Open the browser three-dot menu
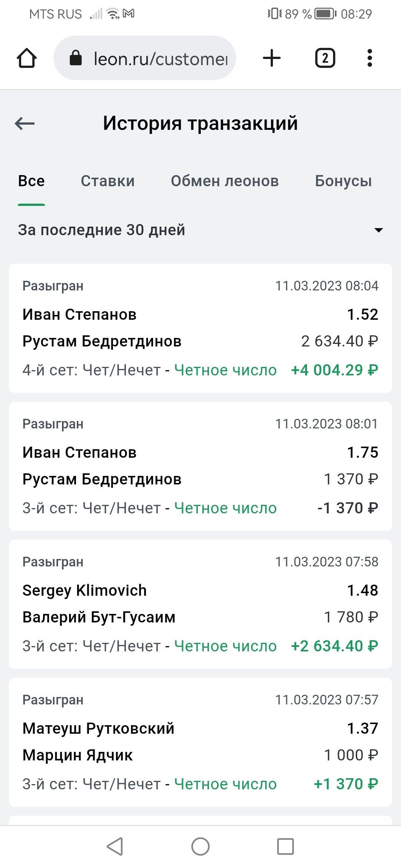 pos(369,58)
